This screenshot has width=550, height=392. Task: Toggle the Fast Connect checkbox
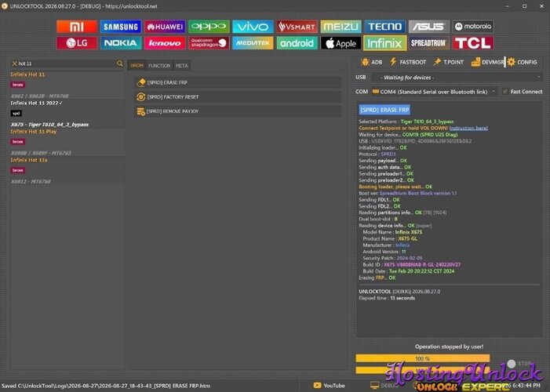[505, 92]
